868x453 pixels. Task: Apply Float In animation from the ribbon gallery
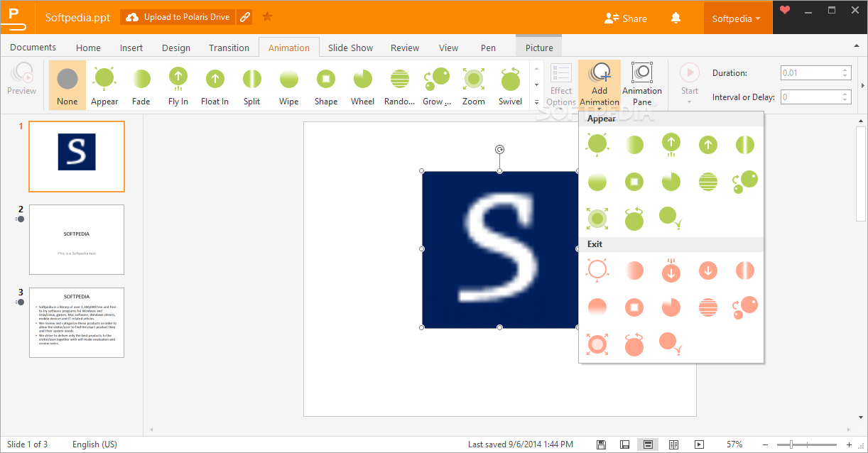pyautogui.click(x=215, y=85)
